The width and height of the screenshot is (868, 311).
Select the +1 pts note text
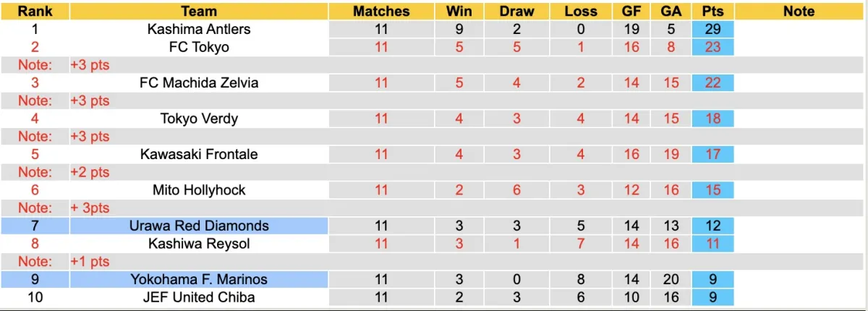tap(90, 261)
